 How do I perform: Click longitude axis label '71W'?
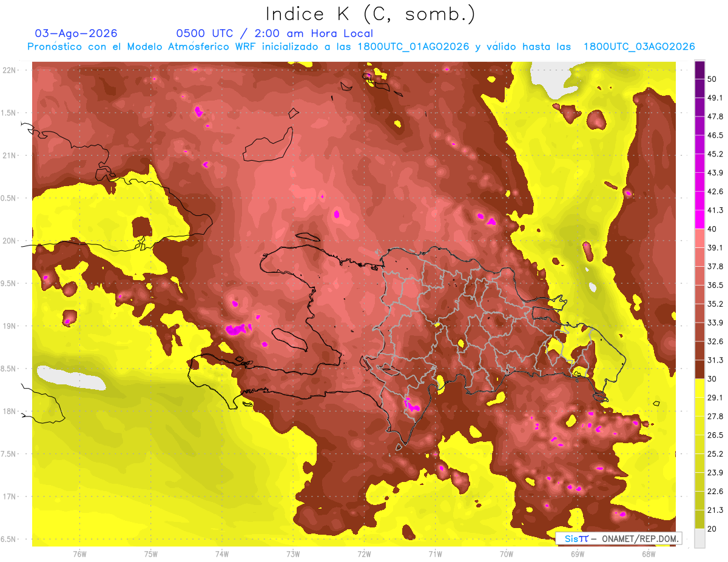pos(435,554)
